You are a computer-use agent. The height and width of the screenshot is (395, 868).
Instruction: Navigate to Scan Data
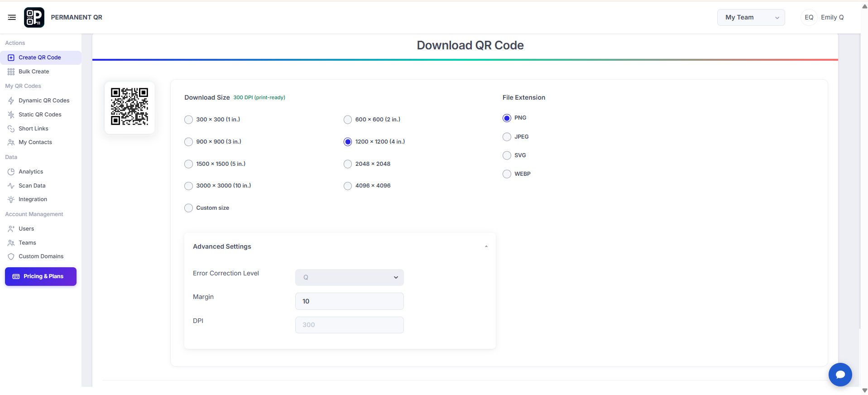[x=32, y=186]
